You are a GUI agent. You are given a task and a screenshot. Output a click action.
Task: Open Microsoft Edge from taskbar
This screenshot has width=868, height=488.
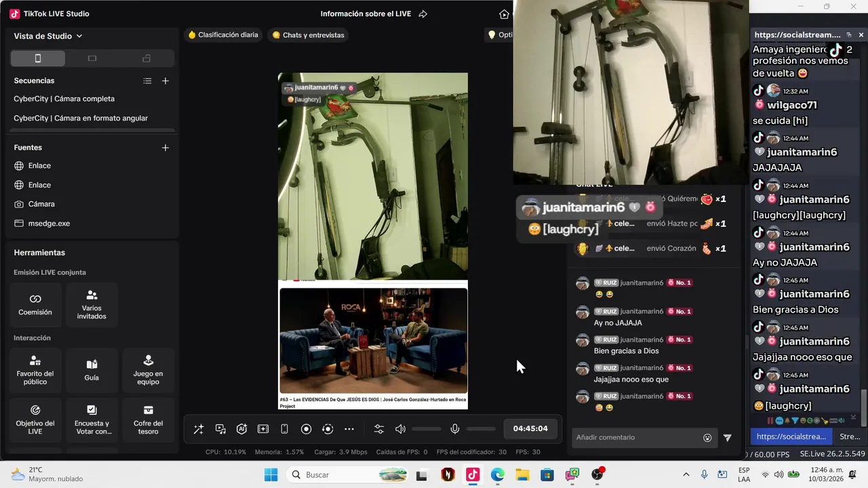[498, 474]
